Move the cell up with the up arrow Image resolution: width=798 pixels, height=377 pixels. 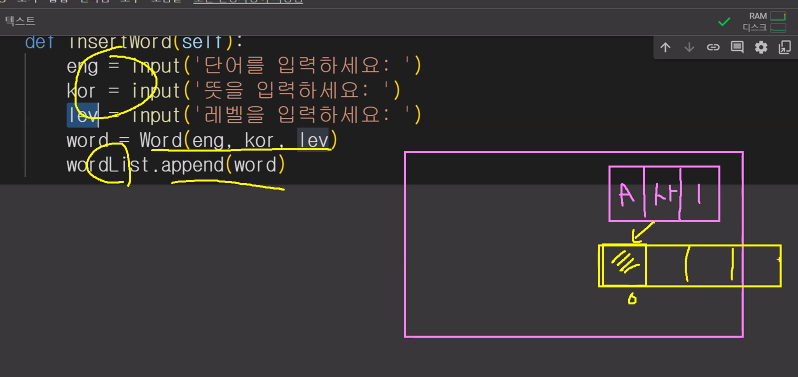point(665,47)
